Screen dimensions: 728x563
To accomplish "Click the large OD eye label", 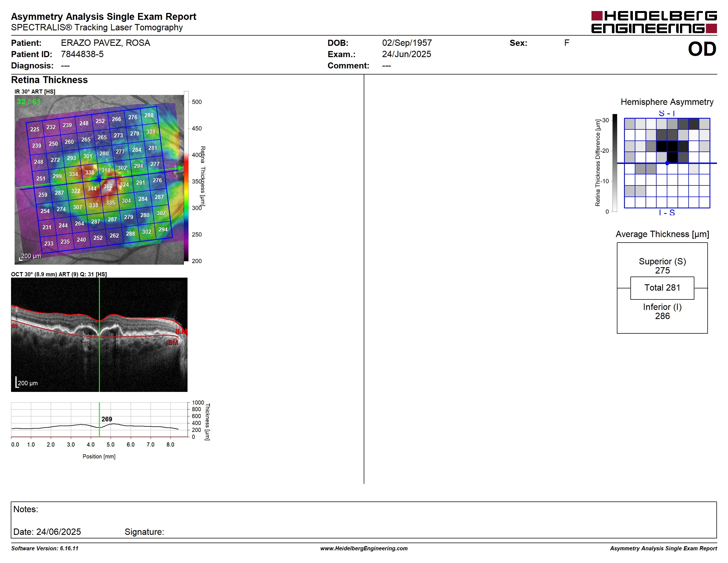I will [702, 49].
